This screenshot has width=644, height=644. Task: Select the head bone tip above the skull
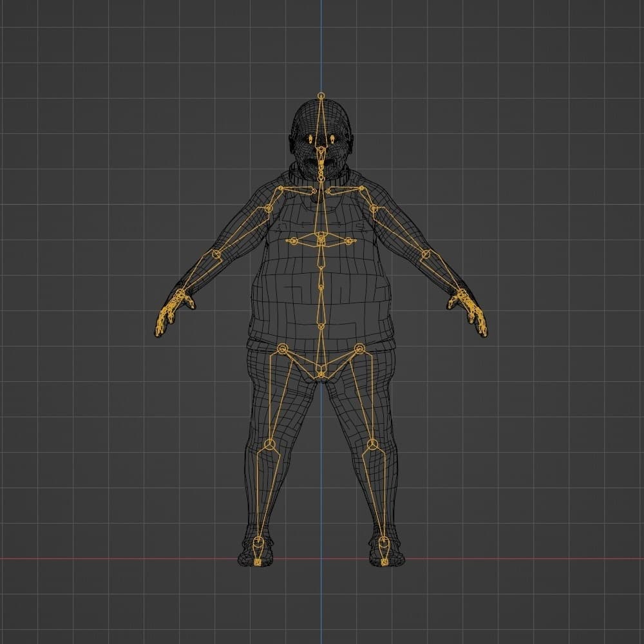point(321,96)
